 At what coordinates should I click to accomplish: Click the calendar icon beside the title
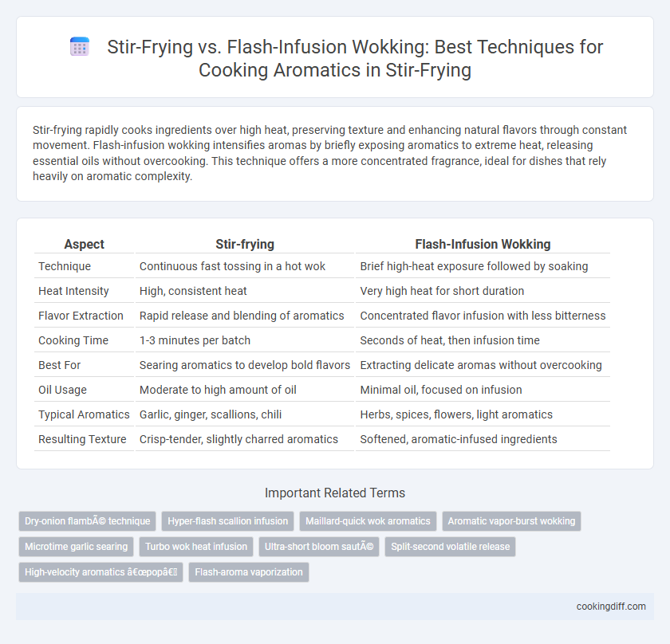click(80, 46)
